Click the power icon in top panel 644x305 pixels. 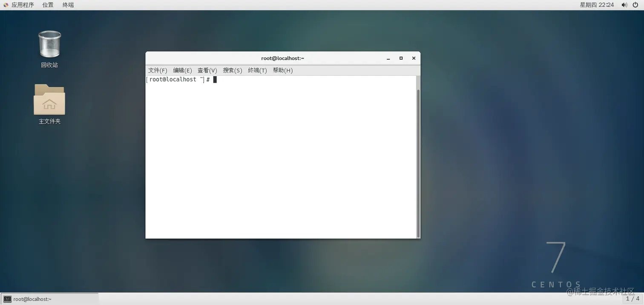click(x=635, y=5)
